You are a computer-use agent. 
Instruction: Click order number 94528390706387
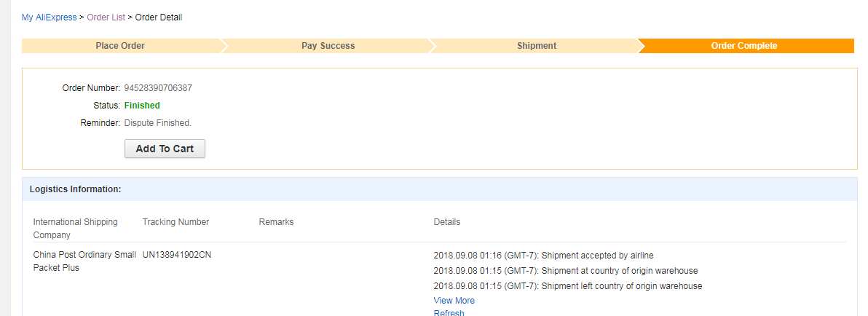pyautogui.click(x=158, y=88)
